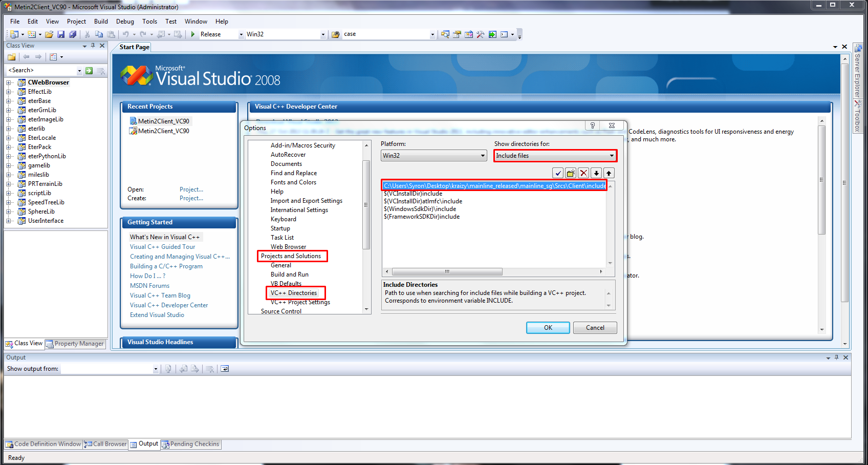Click the help question mark in Options dialog
Image resolution: width=868 pixels, height=465 pixels.
[x=593, y=125]
